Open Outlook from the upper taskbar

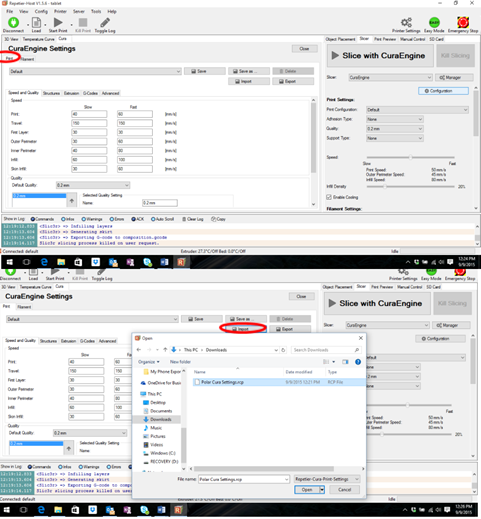[113, 262]
